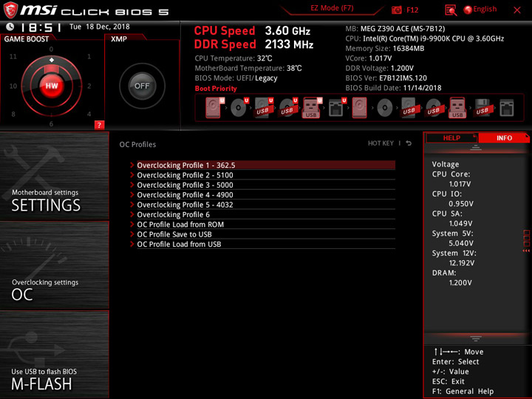Image resolution: width=532 pixels, height=399 pixels.
Task: Click the HOT KEY button
Action: pos(381,143)
